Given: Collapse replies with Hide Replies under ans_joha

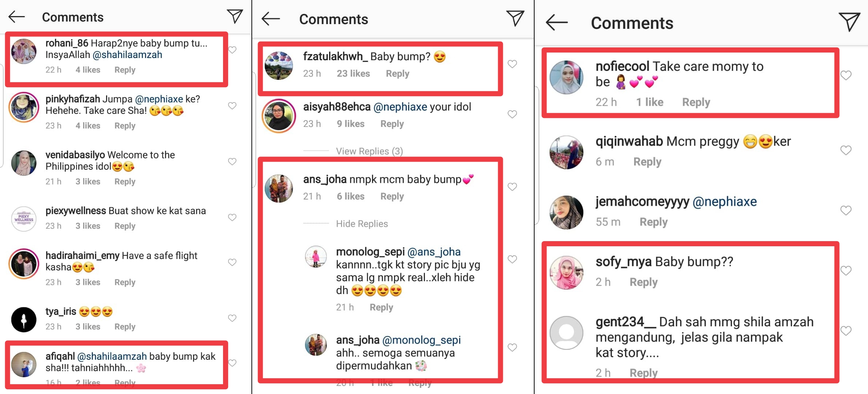Looking at the screenshot, I should coord(362,224).
